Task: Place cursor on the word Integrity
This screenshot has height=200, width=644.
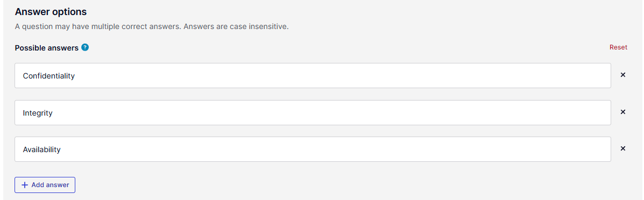Action: click(x=37, y=113)
